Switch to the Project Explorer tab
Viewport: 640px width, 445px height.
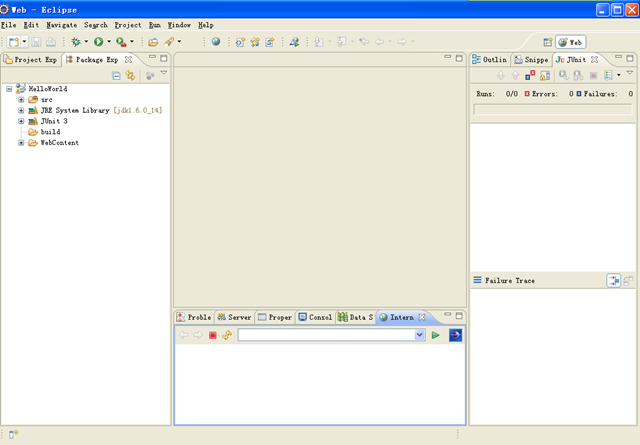[x=31, y=60]
